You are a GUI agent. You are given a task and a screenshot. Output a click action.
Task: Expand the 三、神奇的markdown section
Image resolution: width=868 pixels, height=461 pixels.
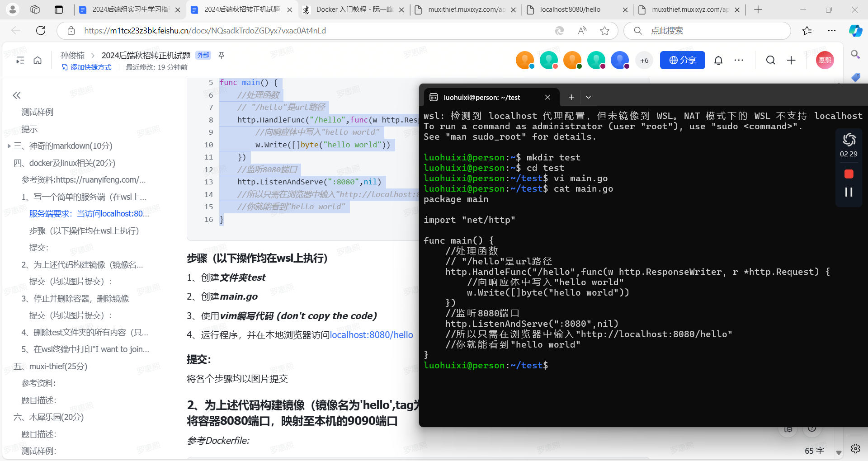coord(9,146)
